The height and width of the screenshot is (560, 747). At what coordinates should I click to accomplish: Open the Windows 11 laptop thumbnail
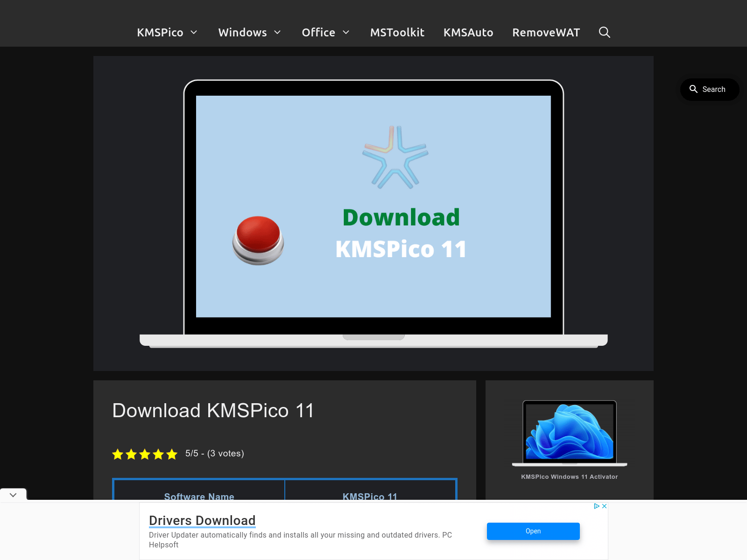pos(570,433)
